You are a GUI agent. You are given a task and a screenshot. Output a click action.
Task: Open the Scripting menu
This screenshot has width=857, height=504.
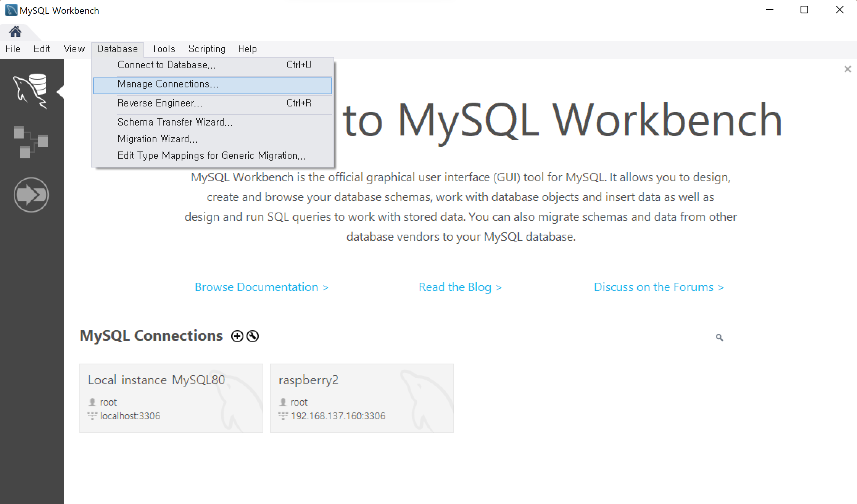[207, 49]
